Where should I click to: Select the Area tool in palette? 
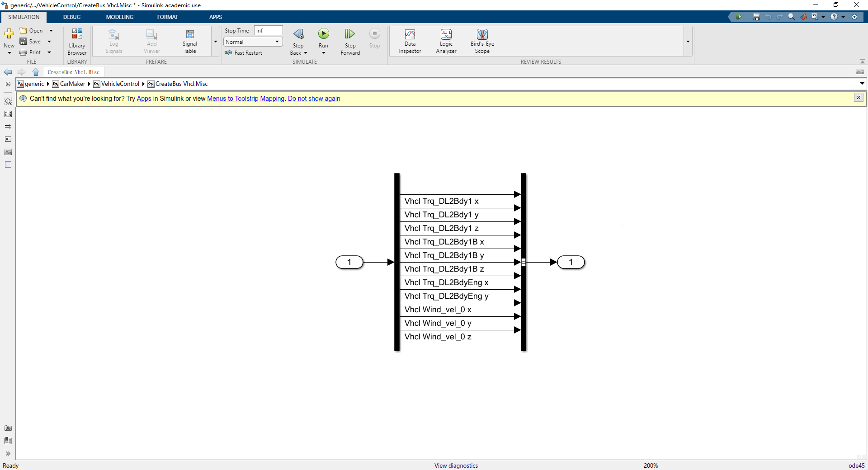8,164
